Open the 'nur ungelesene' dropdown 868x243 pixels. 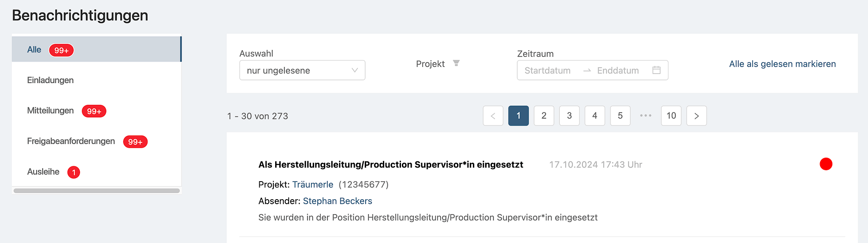tap(296, 70)
